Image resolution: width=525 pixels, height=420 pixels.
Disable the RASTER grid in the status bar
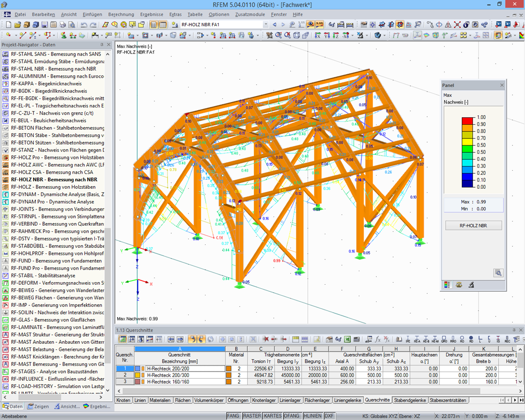coord(251,415)
